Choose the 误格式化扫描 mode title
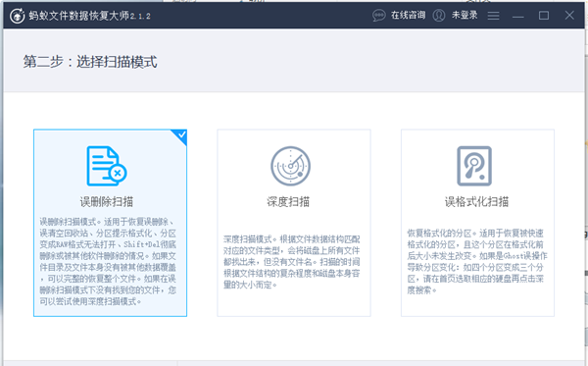 [x=476, y=201]
